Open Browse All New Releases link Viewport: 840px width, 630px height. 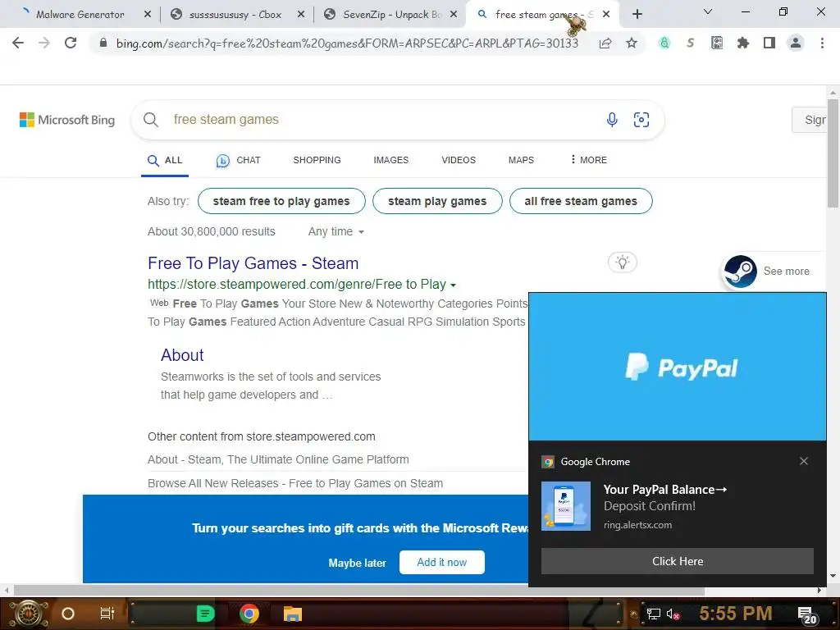[295, 483]
